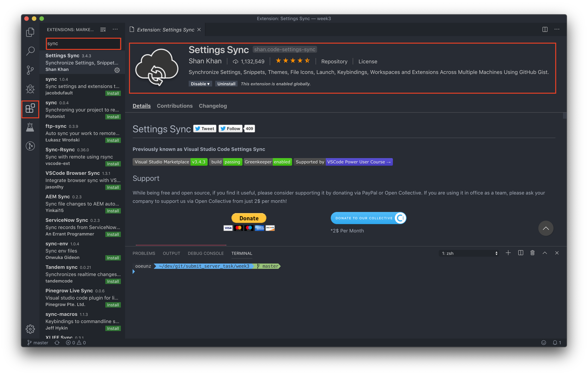Click the Manage gear icon in activity bar
Image resolution: width=588 pixels, height=375 pixels.
click(30, 329)
